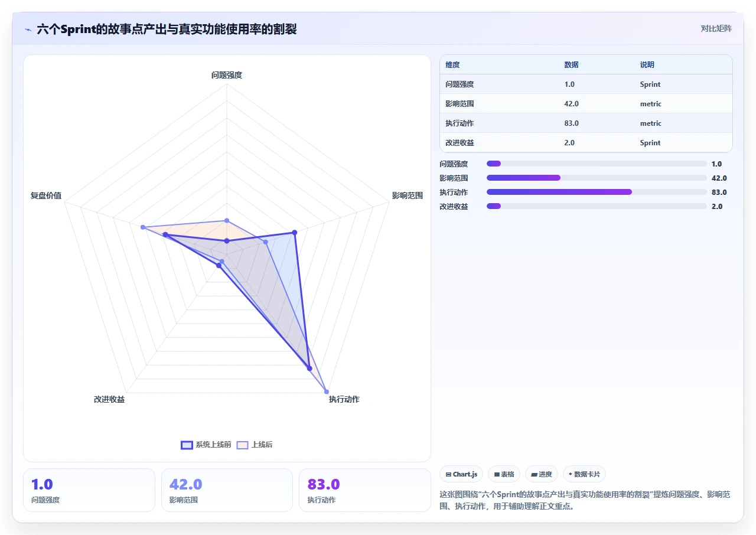The height and width of the screenshot is (535, 756).
Task: Click the 42.0 value in the table
Action: point(571,104)
